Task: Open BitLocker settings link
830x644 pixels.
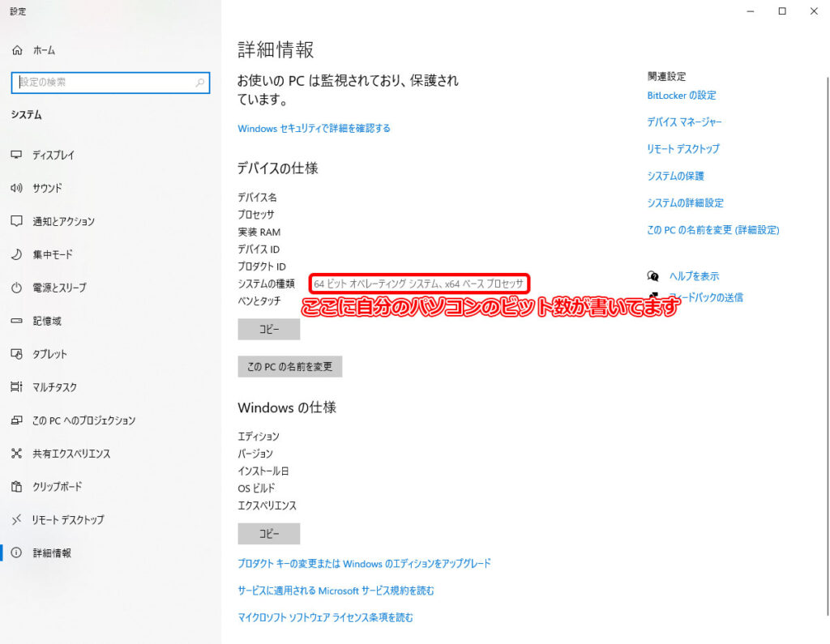Action: coord(681,96)
